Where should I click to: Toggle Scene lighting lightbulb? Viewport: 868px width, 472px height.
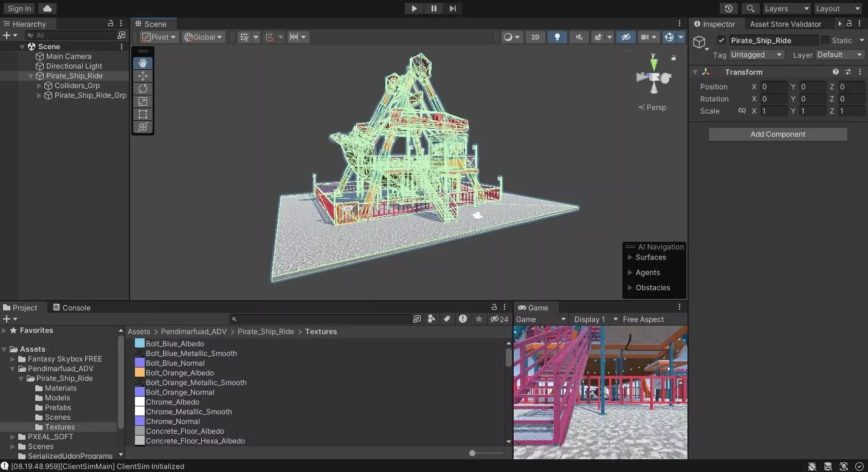click(557, 37)
